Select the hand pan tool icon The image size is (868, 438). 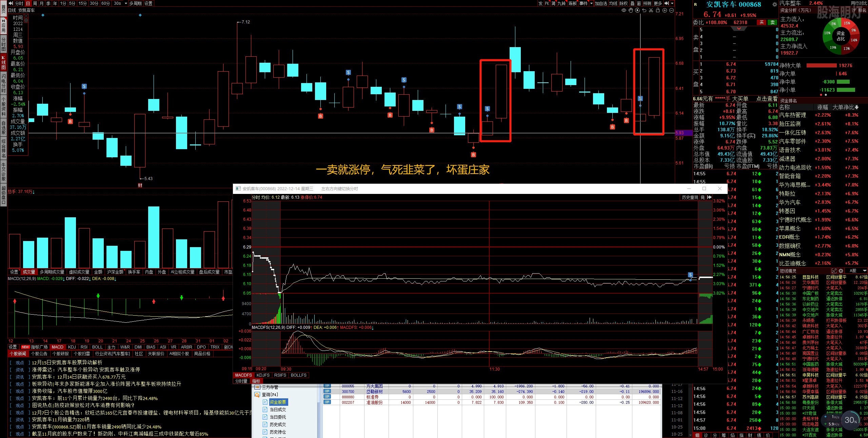pyautogui.click(x=630, y=10)
